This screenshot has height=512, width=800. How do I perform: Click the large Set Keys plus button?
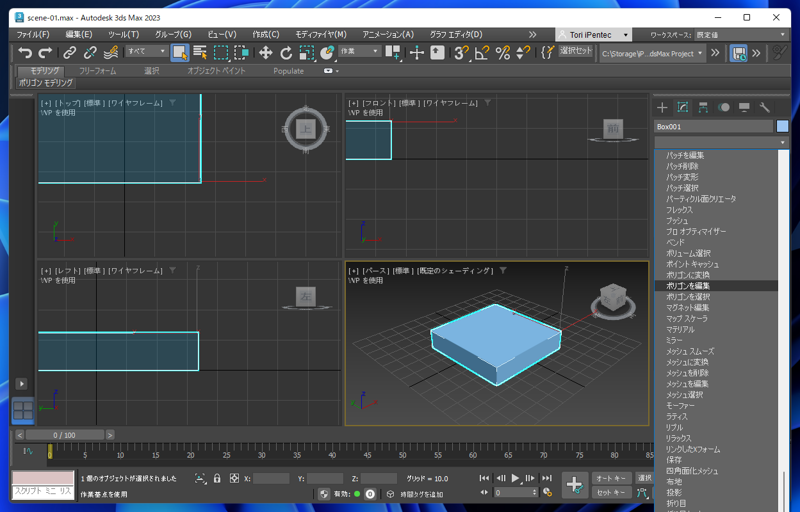point(574,485)
